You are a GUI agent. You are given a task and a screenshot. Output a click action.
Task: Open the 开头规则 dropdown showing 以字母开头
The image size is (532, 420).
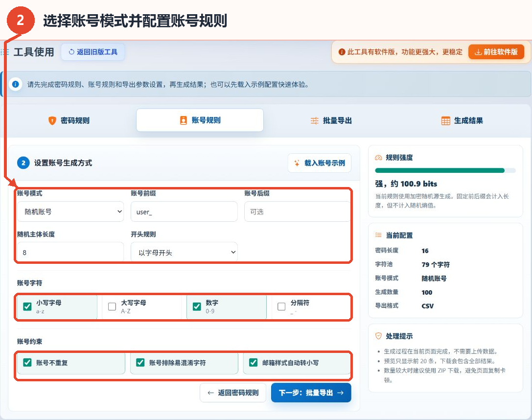pyautogui.click(x=184, y=253)
